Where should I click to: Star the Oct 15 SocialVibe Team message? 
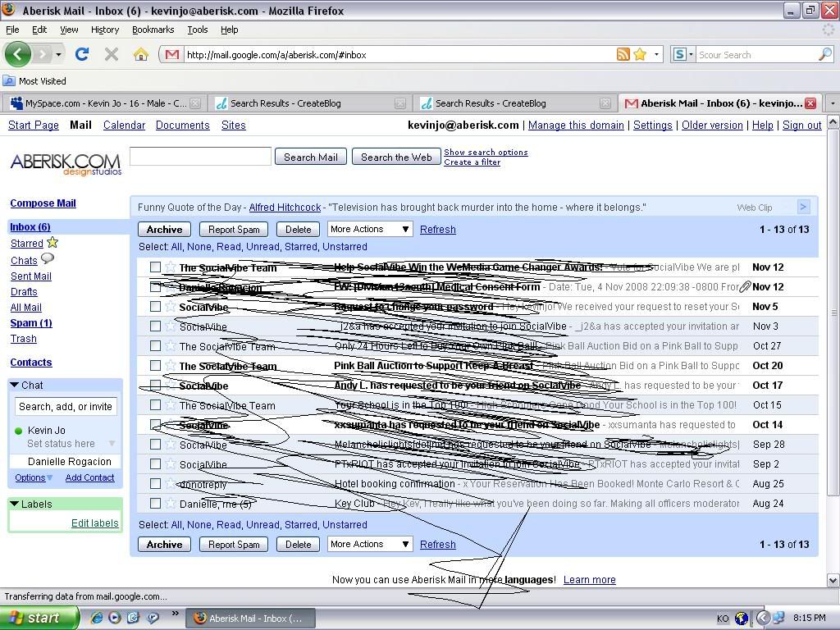[171, 405]
